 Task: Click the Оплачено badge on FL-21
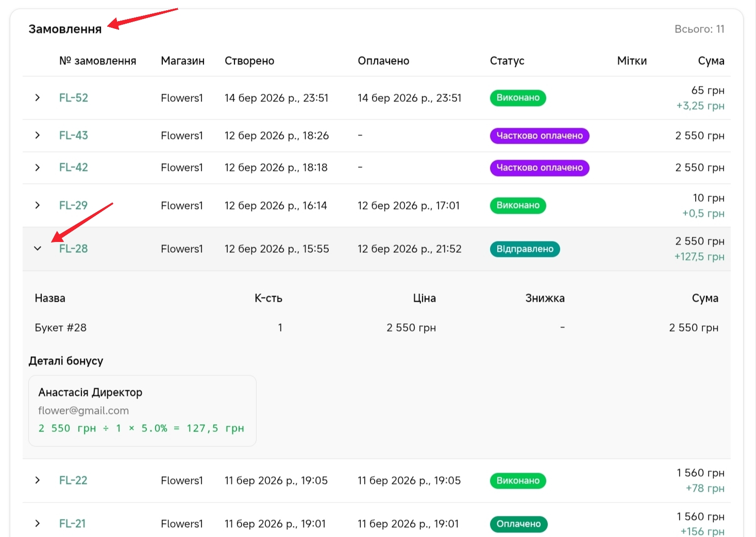[x=518, y=524]
